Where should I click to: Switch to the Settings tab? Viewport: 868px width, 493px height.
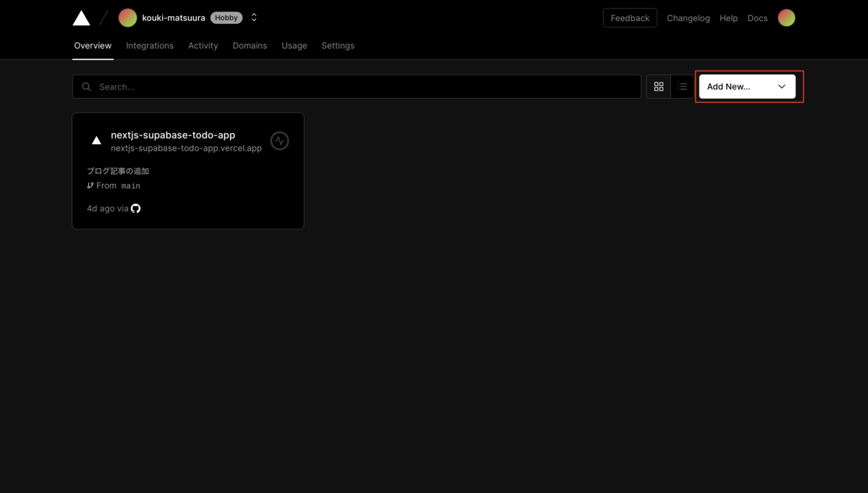[338, 46]
